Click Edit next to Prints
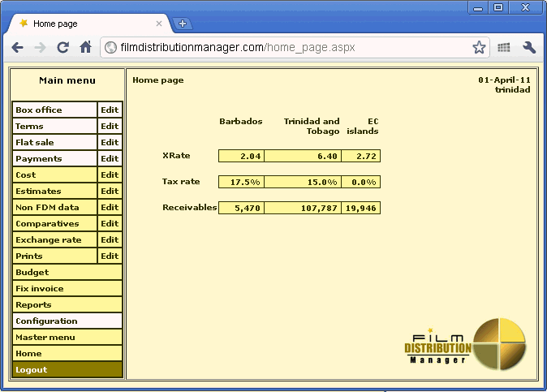 pos(110,256)
